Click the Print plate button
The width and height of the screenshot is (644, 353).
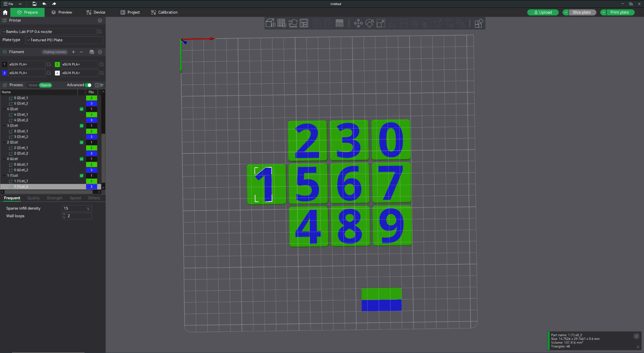tap(620, 12)
